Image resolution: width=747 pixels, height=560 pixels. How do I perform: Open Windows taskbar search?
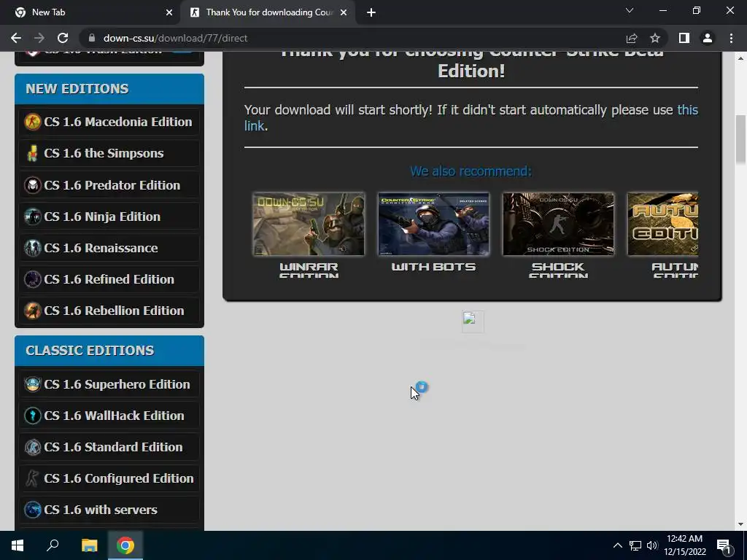[x=53, y=545]
